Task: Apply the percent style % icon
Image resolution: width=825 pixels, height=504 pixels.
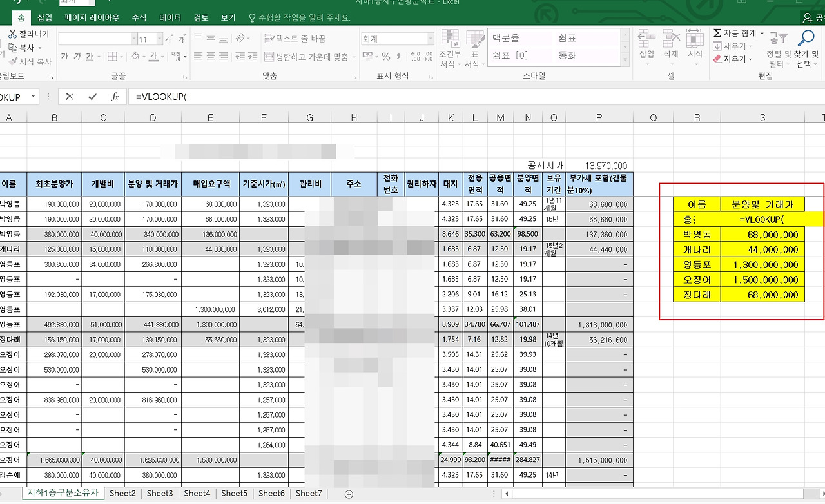Action: click(x=386, y=57)
